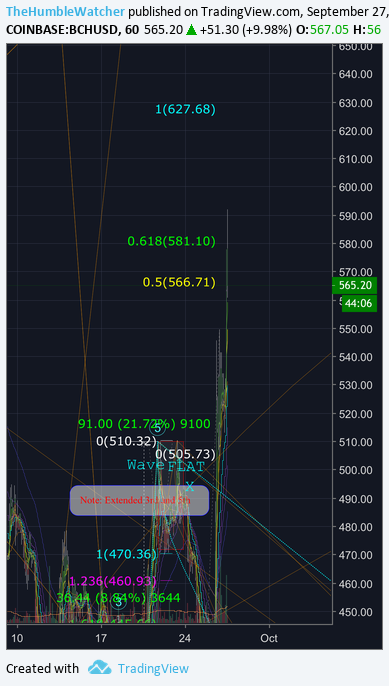Click the 565.20 current price tag
389x686 pixels.
click(x=355, y=285)
